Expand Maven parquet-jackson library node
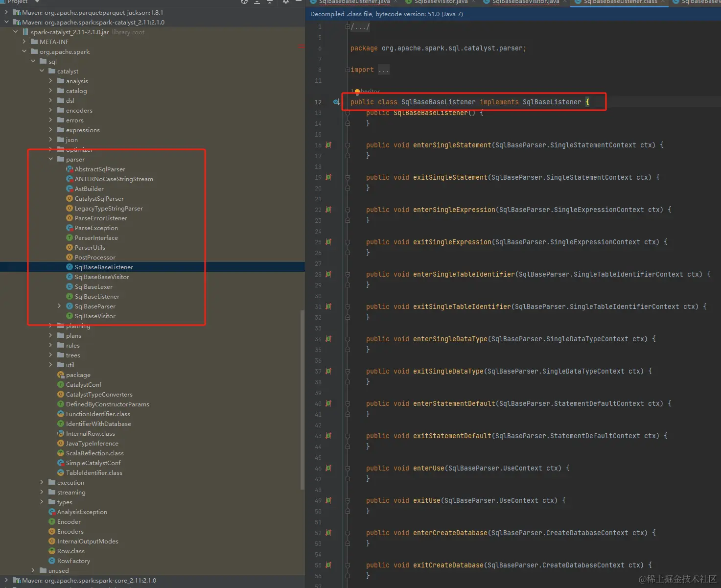Image resolution: width=721 pixels, height=588 pixels. tap(6, 13)
